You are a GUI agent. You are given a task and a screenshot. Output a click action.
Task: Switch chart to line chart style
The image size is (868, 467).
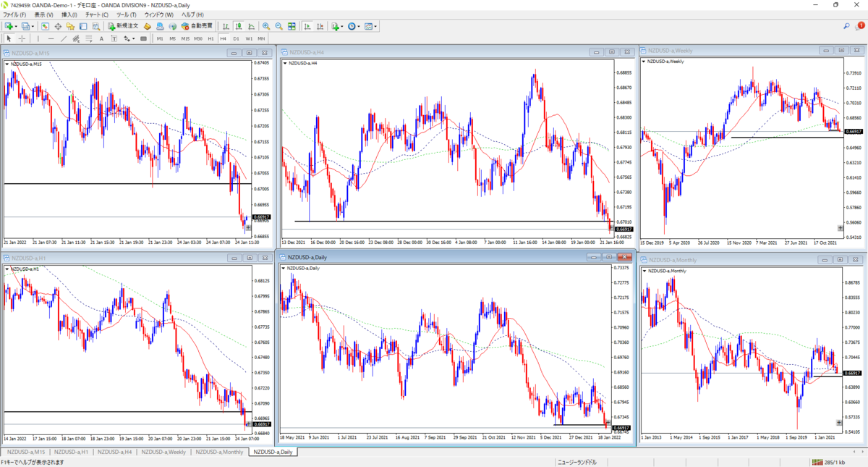(x=251, y=26)
